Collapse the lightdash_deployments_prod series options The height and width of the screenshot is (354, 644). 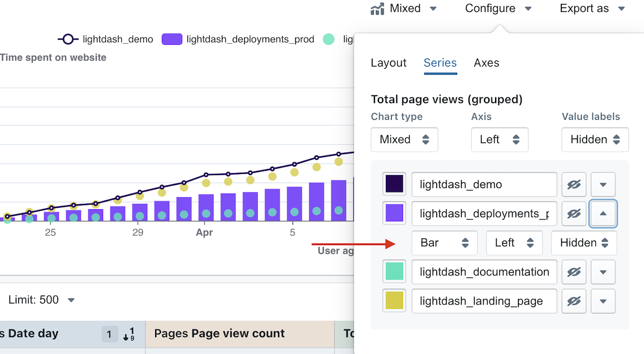[603, 214]
